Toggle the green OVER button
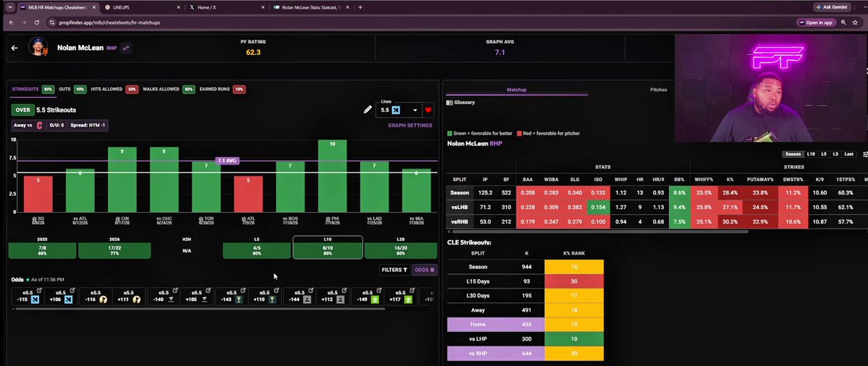 pos(22,110)
